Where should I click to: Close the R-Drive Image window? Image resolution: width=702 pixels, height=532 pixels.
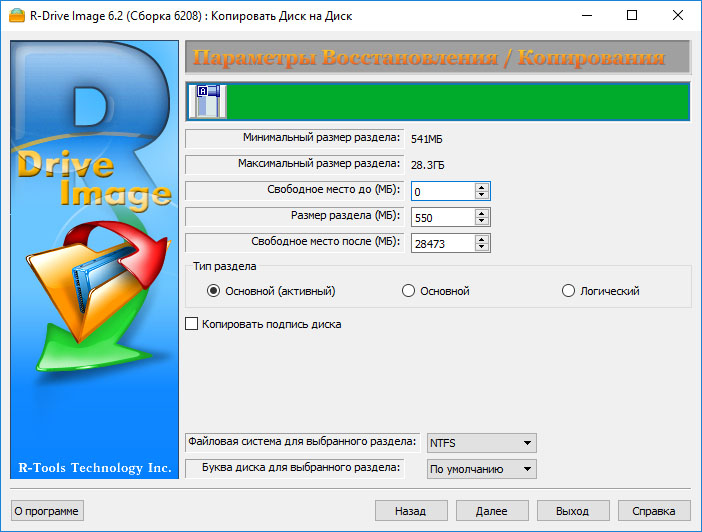pos(678,16)
